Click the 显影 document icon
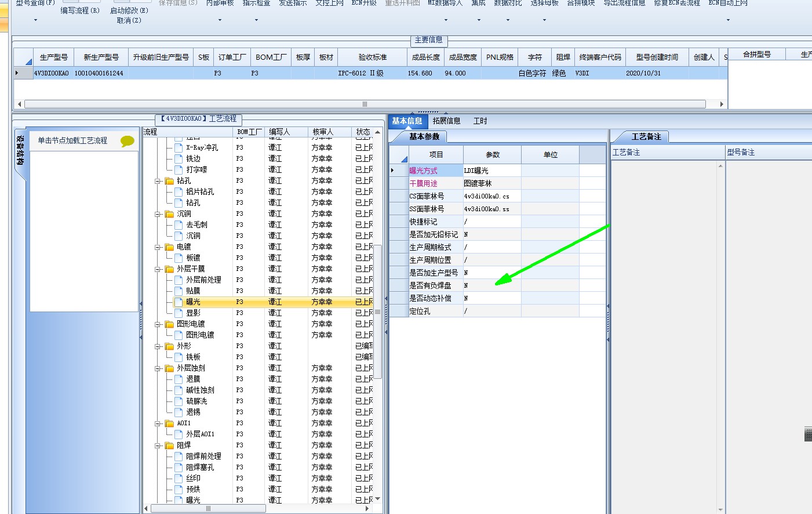This screenshot has height=514, width=812. click(x=179, y=313)
